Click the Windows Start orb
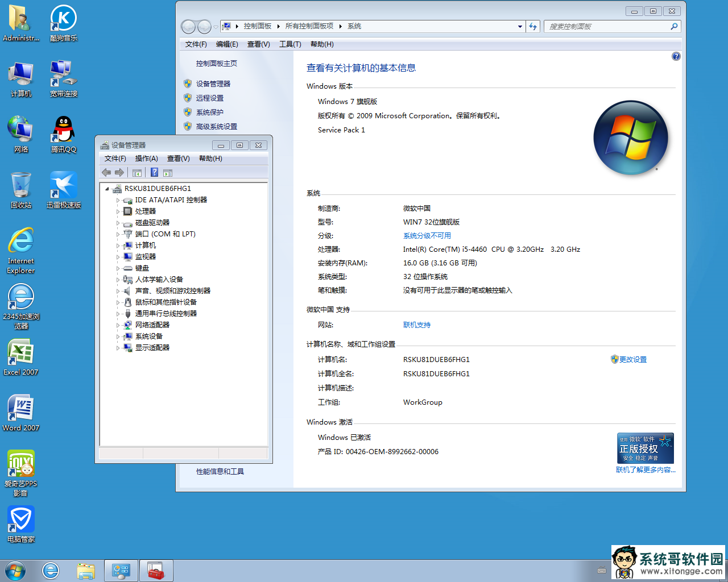Viewport: 728px width, 582px height. click(x=15, y=571)
